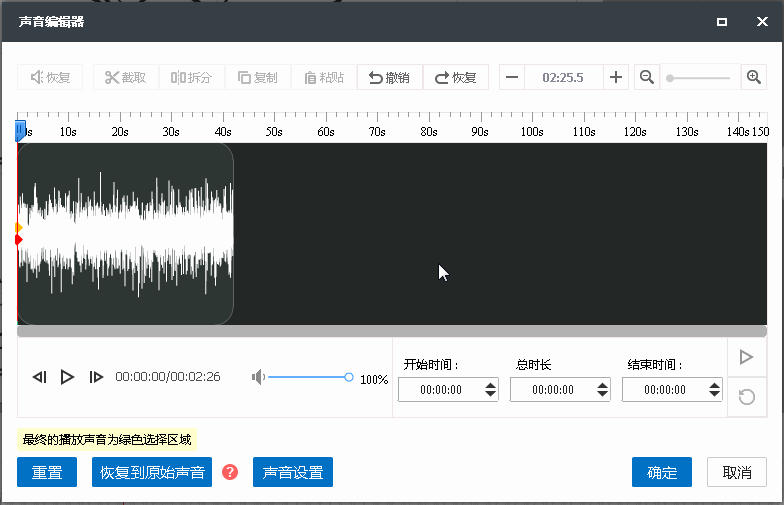The height and width of the screenshot is (505, 784).
Task: Close the 声音编辑器 dialog
Action: (x=762, y=22)
